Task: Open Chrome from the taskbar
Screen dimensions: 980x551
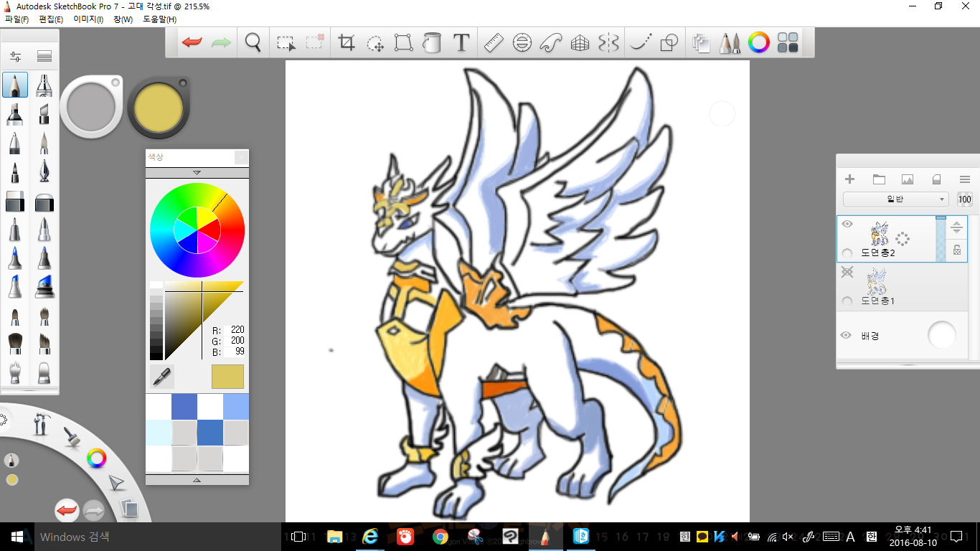Action: [x=440, y=537]
